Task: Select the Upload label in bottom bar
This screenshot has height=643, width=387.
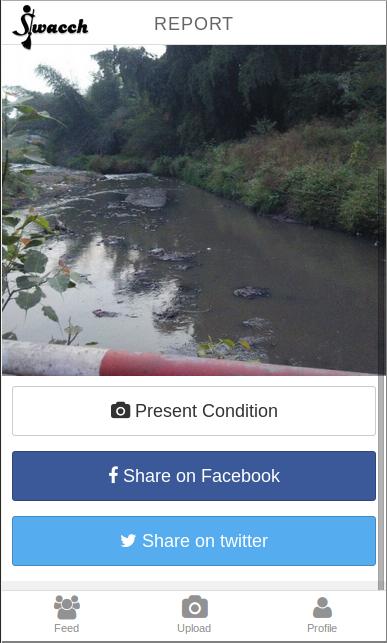Action: [194, 628]
